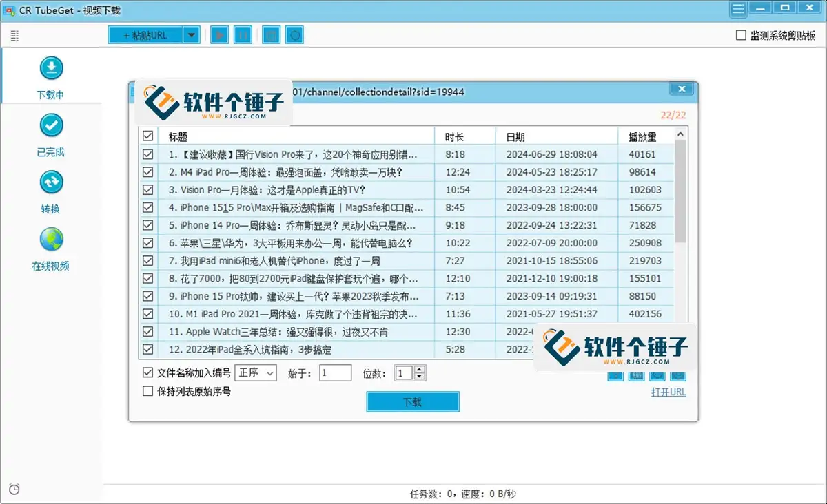Click the clock icon in the status bar
This screenshot has width=827, height=504.
coord(14,490)
